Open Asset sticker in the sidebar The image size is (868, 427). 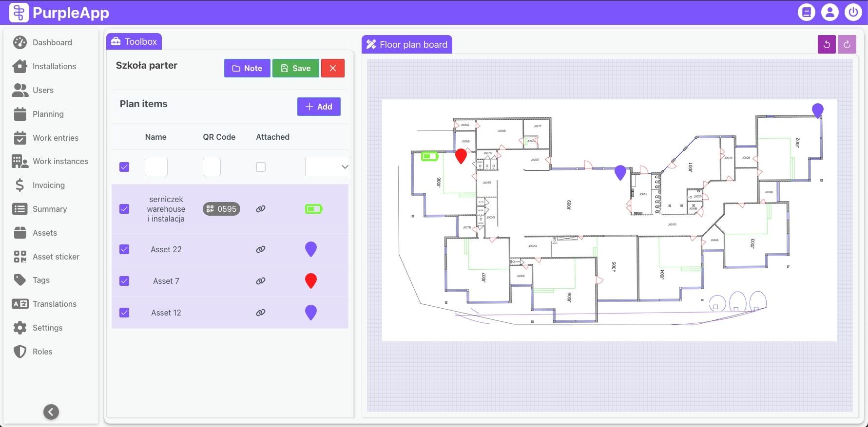pyautogui.click(x=56, y=257)
